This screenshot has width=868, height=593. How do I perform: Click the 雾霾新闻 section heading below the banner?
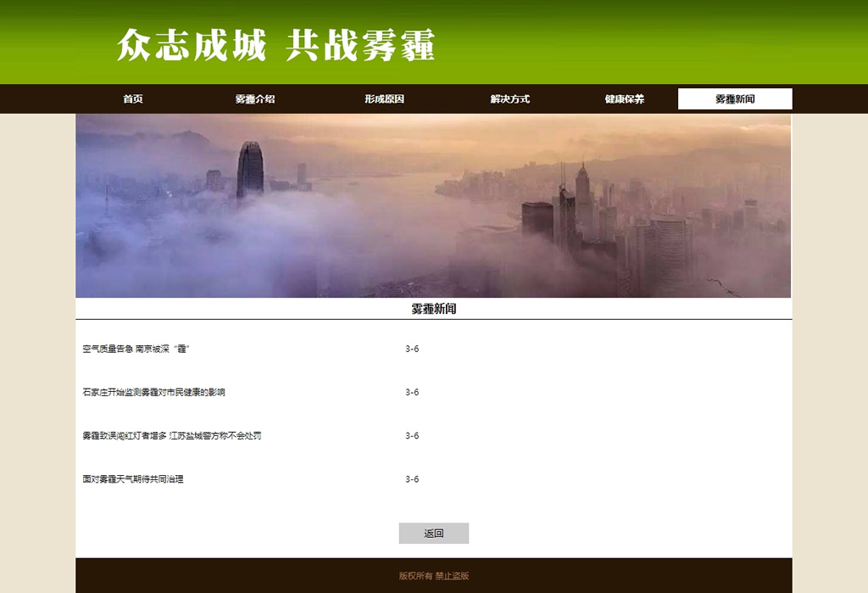(x=433, y=310)
